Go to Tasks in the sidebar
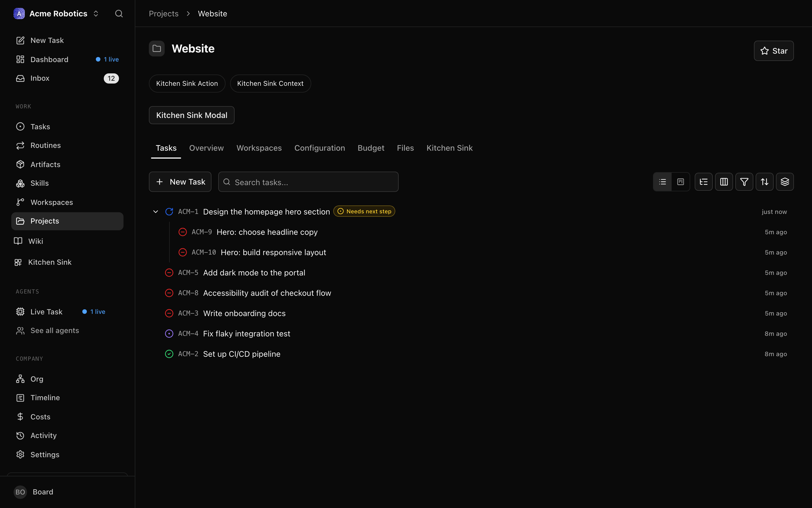This screenshot has width=812, height=508. 67,127
